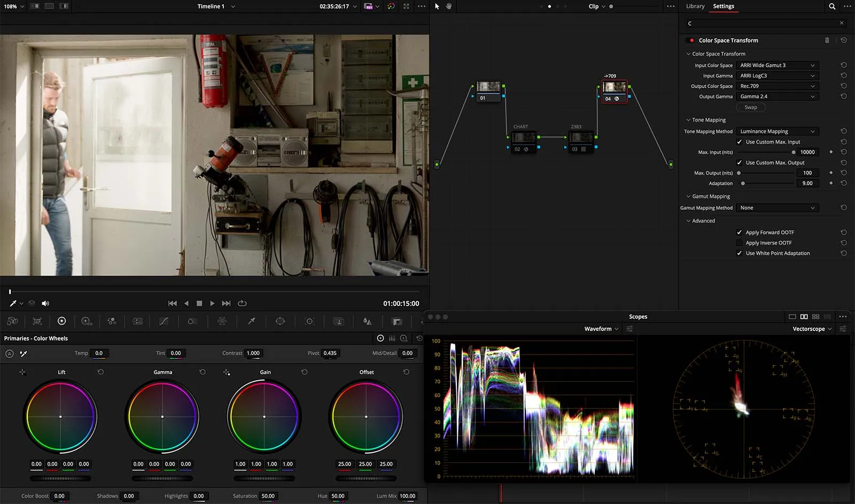
Task: Open the Power Window palette
Action: point(280,321)
